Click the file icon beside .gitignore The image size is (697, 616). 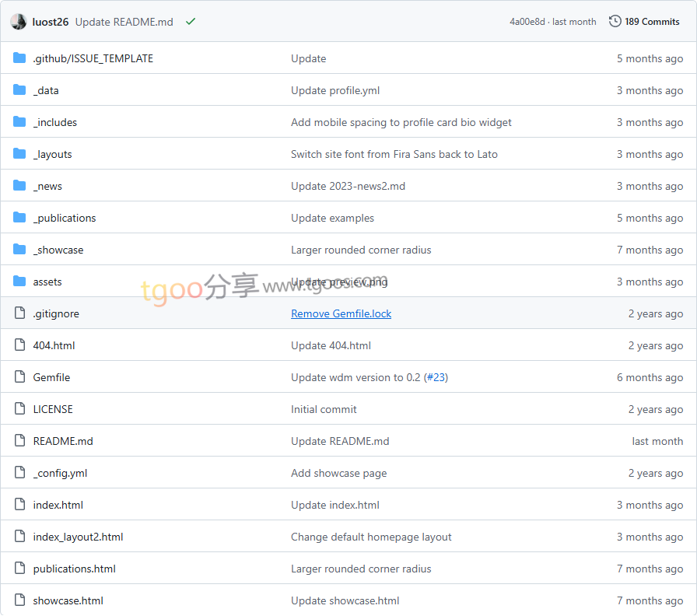pyautogui.click(x=19, y=313)
